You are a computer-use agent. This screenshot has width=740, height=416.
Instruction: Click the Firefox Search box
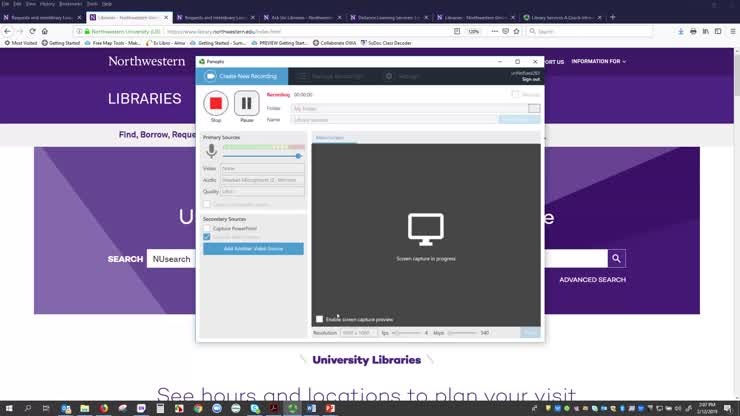(x=590, y=31)
